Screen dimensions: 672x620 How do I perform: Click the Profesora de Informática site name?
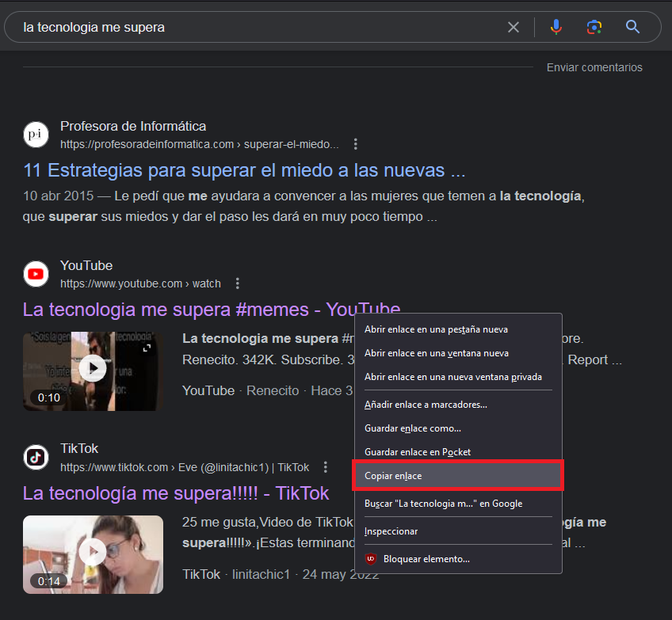point(133,127)
